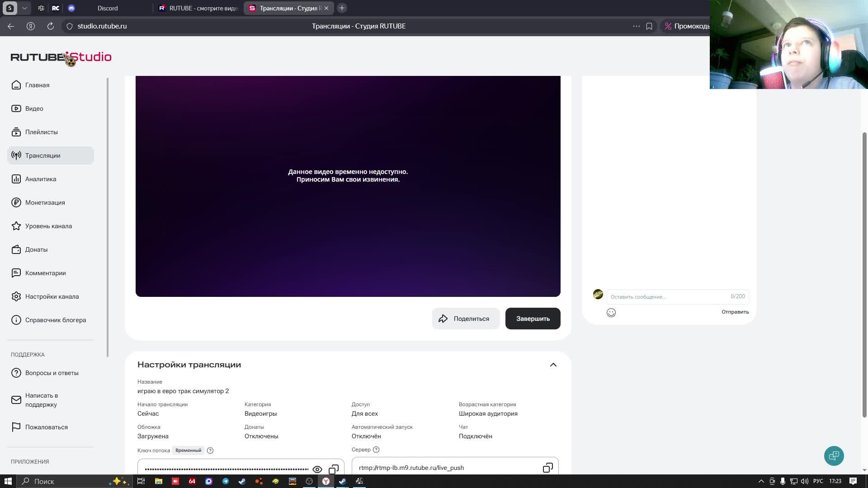Open the support chat widget
Image resolution: width=868 pixels, height=488 pixels.
(x=834, y=455)
